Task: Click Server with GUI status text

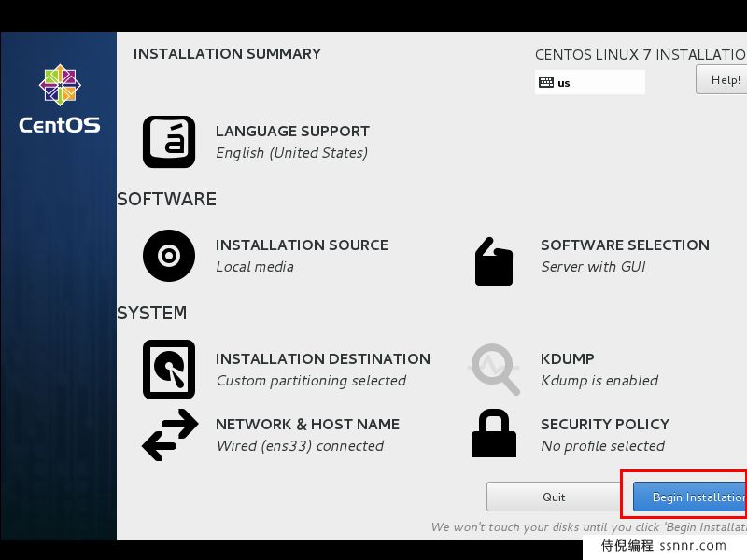Action: 593,267
